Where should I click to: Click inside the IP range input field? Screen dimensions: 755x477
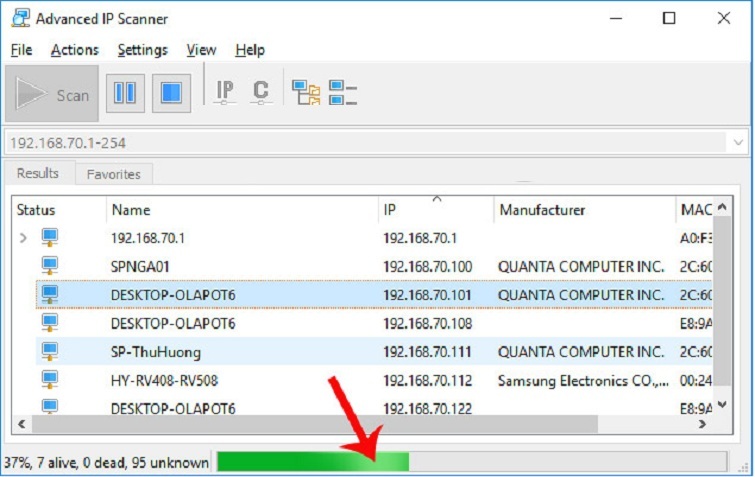360,143
